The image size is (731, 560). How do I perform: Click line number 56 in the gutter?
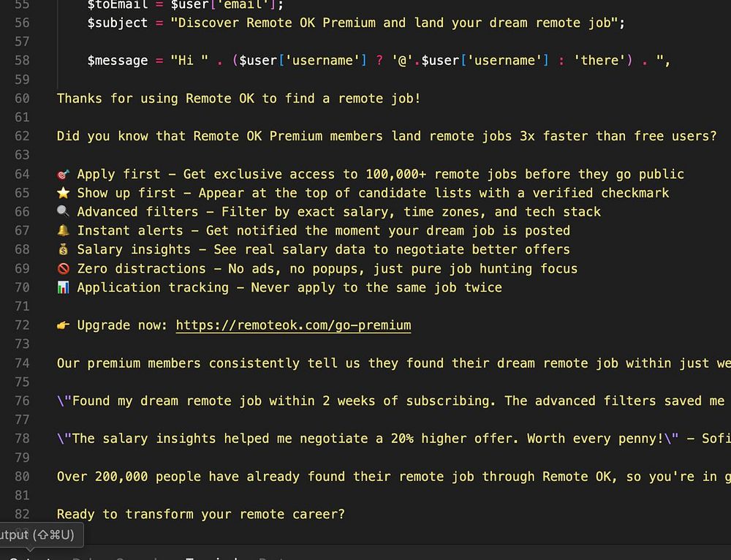[22, 23]
